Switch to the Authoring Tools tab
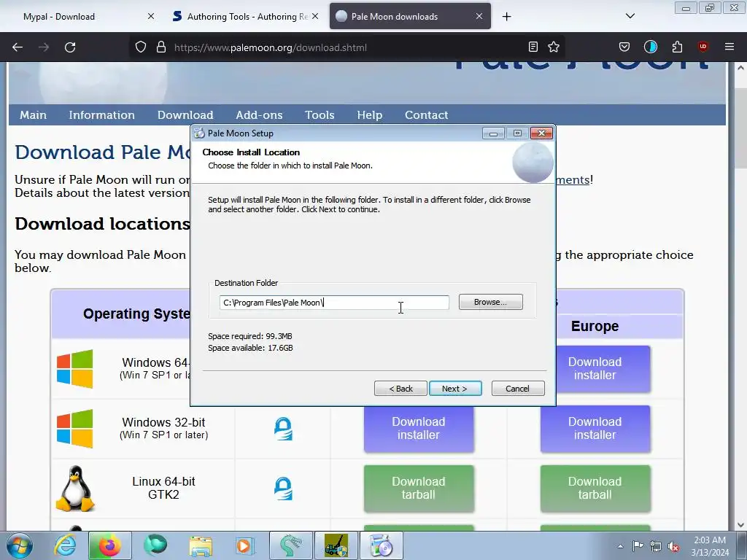Screen dimensions: 747x560 tap(246, 16)
